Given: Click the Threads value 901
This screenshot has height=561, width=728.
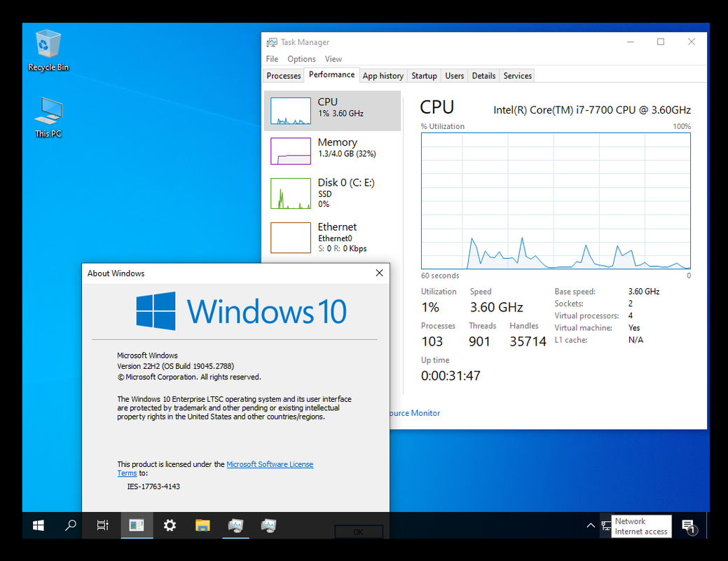Looking at the screenshot, I should (479, 342).
